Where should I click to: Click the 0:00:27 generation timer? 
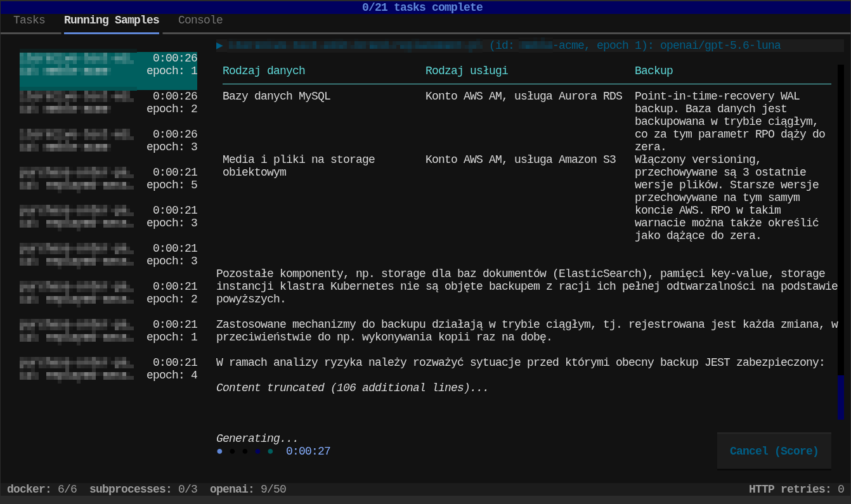[308, 451]
